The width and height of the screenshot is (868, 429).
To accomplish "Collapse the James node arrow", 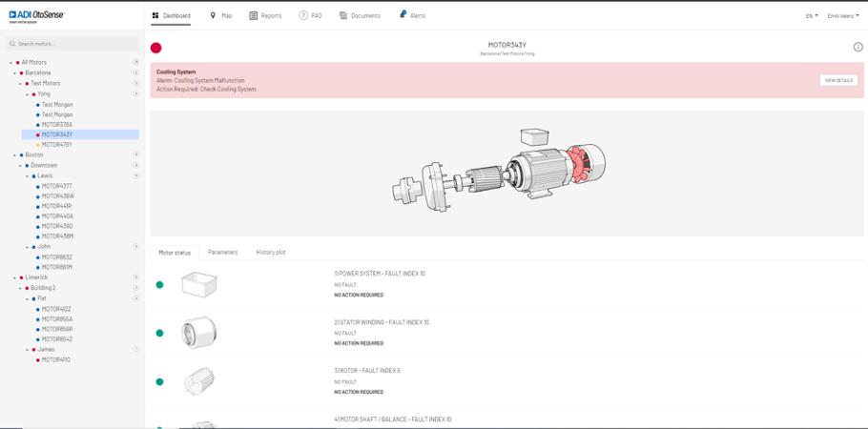I will (x=27, y=350).
